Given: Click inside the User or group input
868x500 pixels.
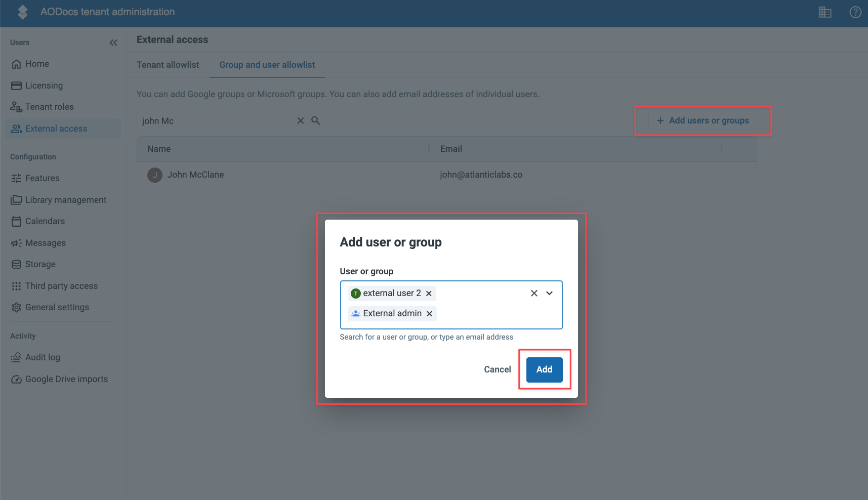Looking at the screenshot, I should (x=451, y=305).
